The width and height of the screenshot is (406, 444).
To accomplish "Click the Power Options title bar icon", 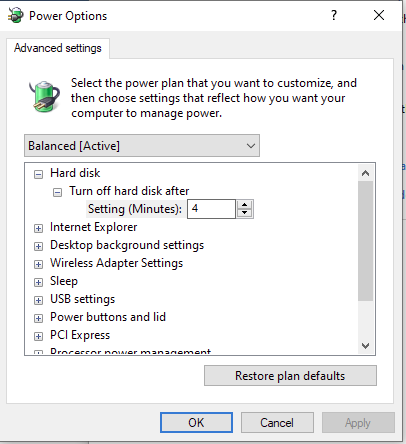I will point(16,16).
